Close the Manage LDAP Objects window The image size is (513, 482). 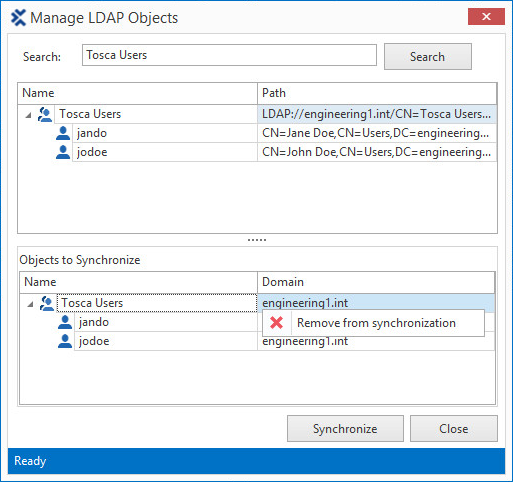pos(486,17)
